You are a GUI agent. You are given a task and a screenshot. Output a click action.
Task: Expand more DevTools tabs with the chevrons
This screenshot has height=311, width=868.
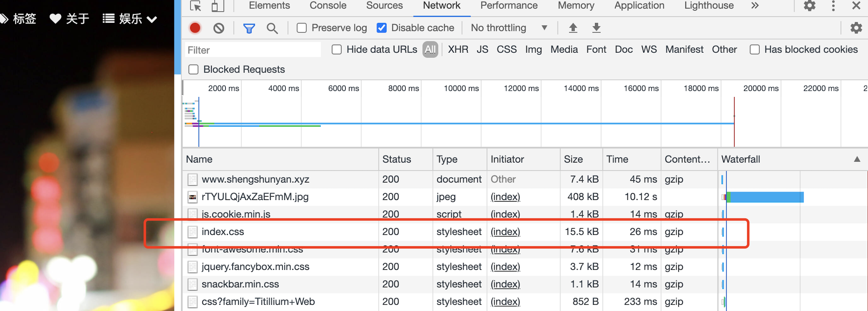tap(755, 6)
